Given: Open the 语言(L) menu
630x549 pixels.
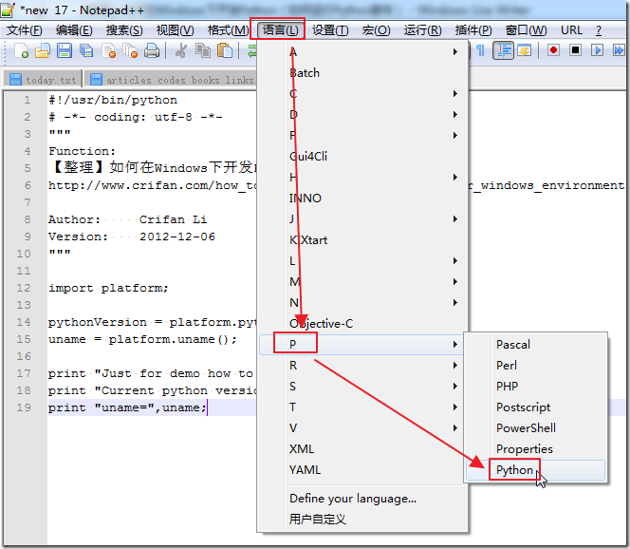Looking at the screenshot, I should [x=280, y=30].
